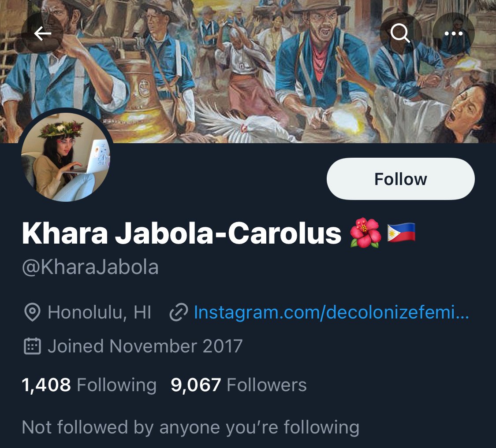Click the Philippines flag emoji

pyautogui.click(x=401, y=233)
